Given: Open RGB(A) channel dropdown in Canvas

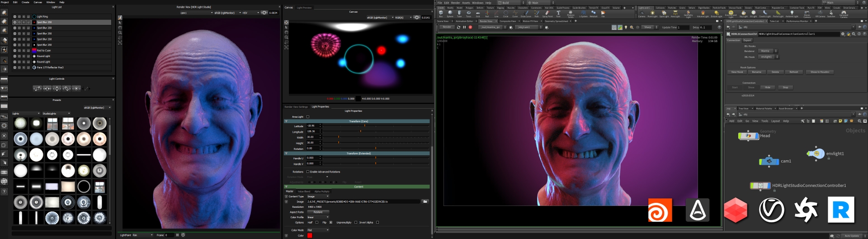Looking at the screenshot, I should 403,18.
